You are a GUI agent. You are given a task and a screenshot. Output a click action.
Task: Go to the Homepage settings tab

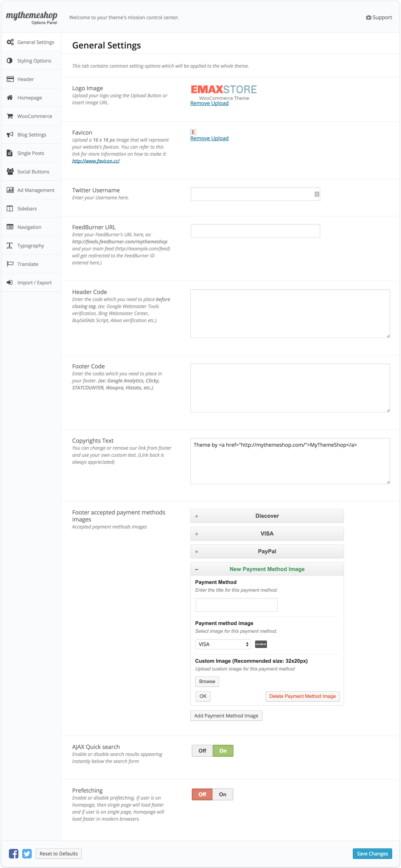click(x=30, y=97)
